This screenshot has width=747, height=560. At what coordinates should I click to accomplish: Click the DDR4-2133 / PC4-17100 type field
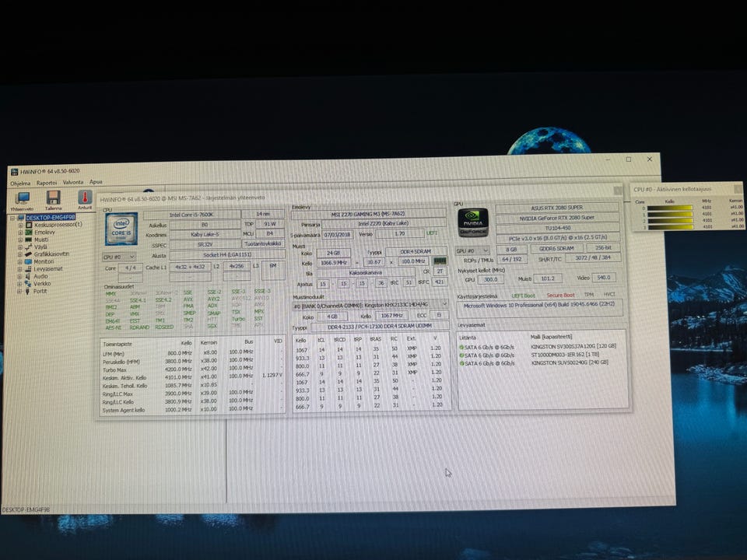380,326
